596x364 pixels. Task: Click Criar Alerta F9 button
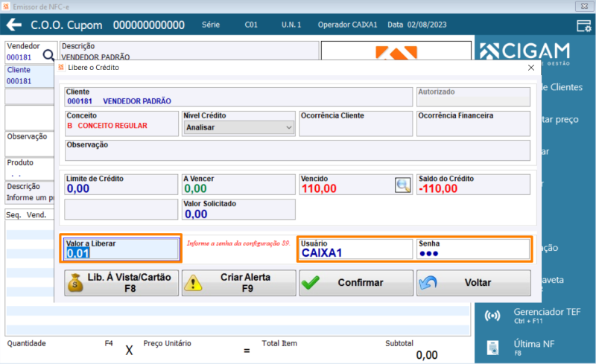pyautogui.click(x=238, y=283)
